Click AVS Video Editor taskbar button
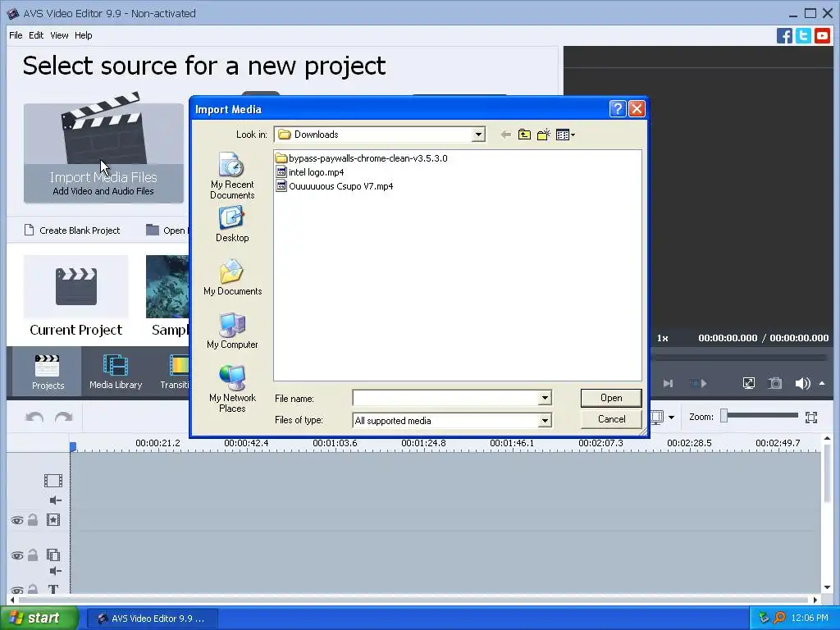This screenshot has width=840, height=630. pyautogui.click(x=152, y=619)
